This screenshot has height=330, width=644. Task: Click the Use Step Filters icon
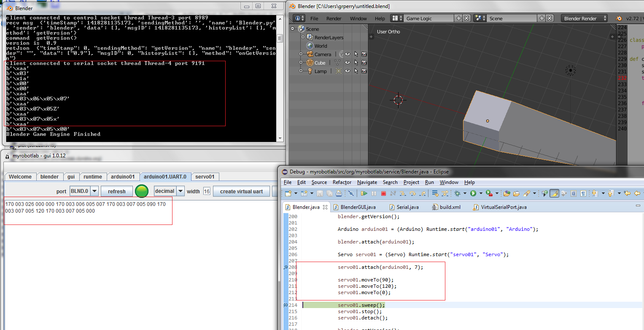pos(445,193)
